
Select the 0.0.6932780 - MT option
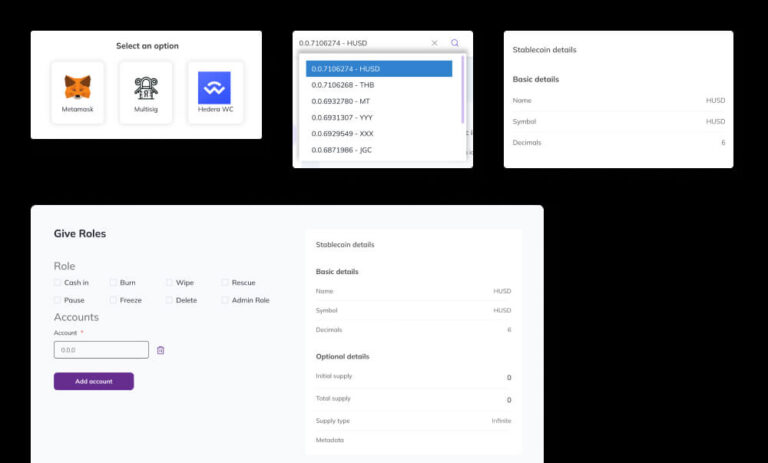click(x=379, y=101)
